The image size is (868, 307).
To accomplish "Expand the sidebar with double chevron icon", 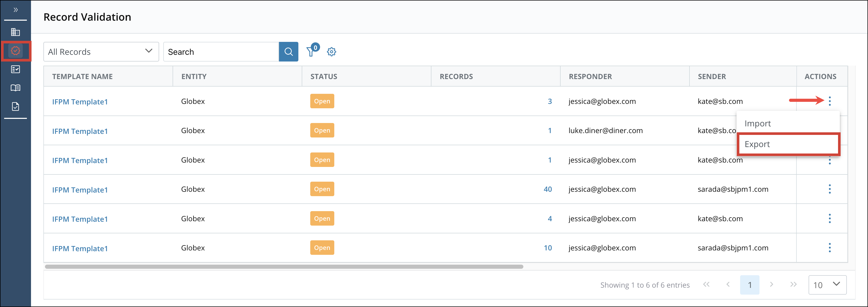I will click(16, 10).
